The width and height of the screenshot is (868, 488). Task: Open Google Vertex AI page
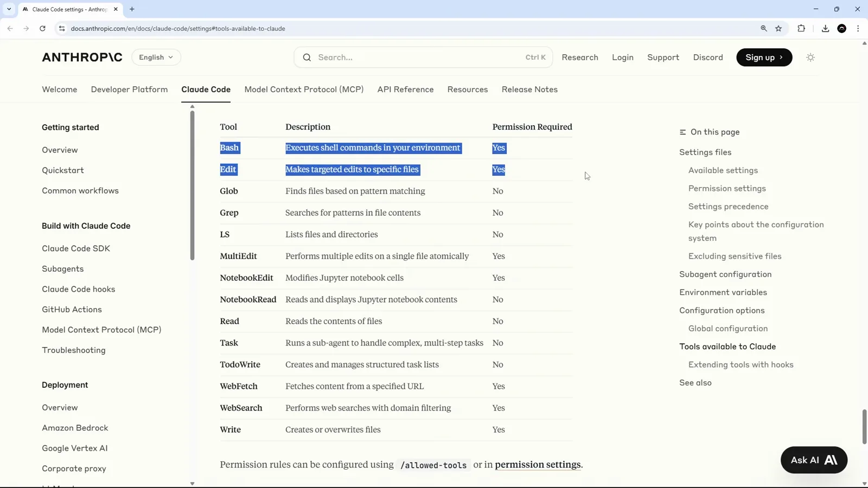(x=75, y=448)
